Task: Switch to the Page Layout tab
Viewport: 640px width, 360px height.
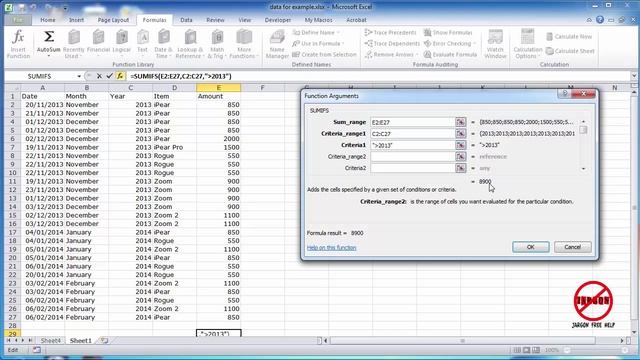Action: (113, 20)
